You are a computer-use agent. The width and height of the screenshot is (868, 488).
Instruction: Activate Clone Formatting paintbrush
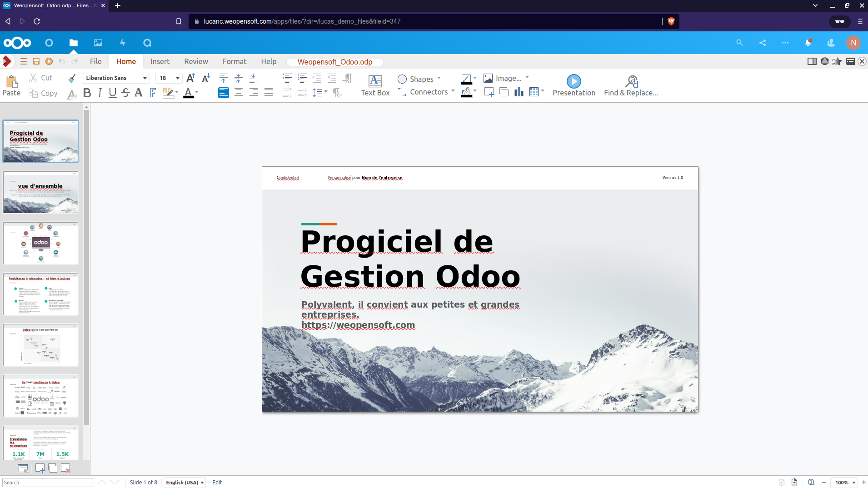72,78
